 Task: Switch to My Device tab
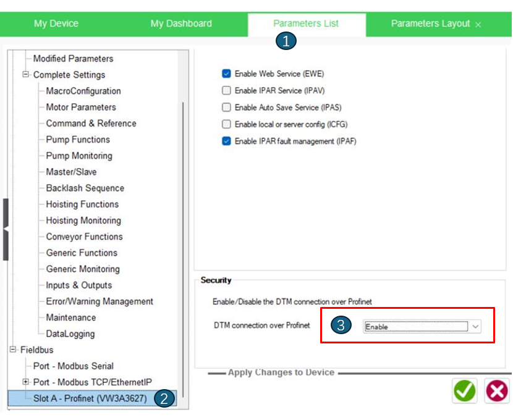point(56,23)
